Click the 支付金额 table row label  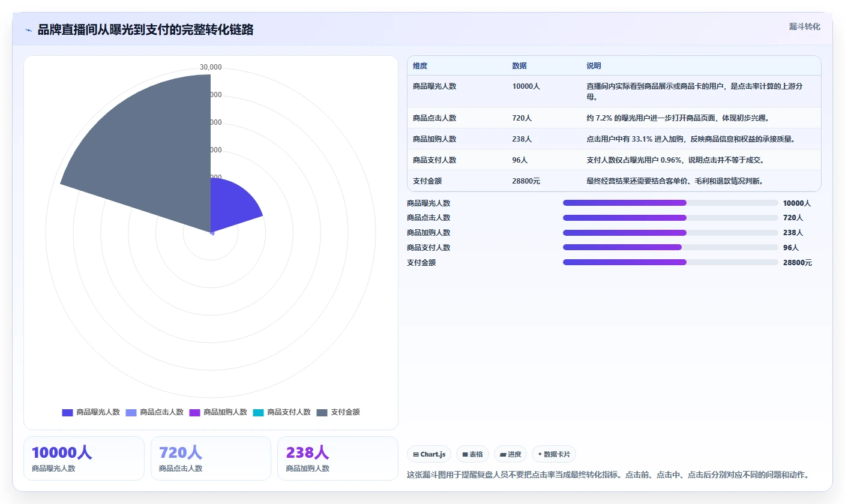point(424,181)
